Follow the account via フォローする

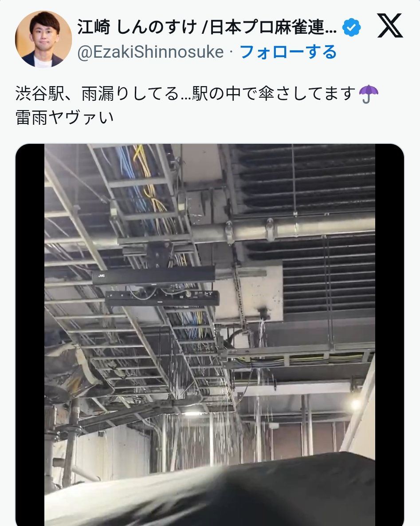click(x=288, y=52)
